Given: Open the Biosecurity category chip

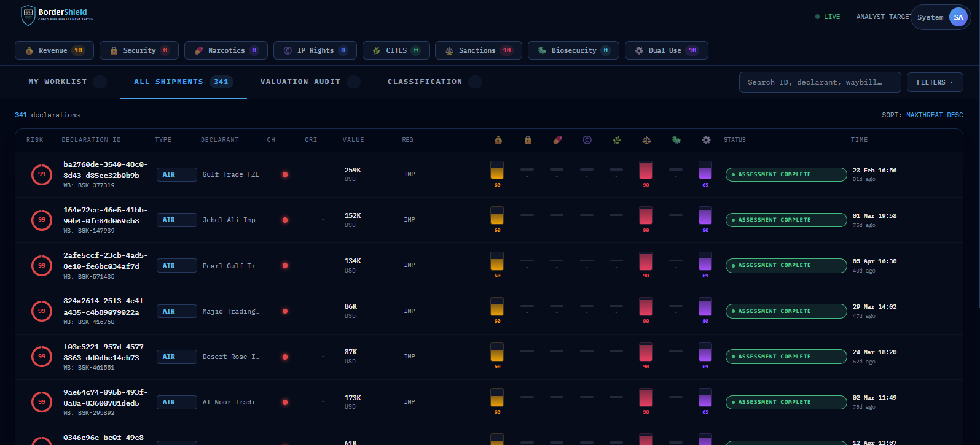Looking at the screenshot, I should (573, 50).
